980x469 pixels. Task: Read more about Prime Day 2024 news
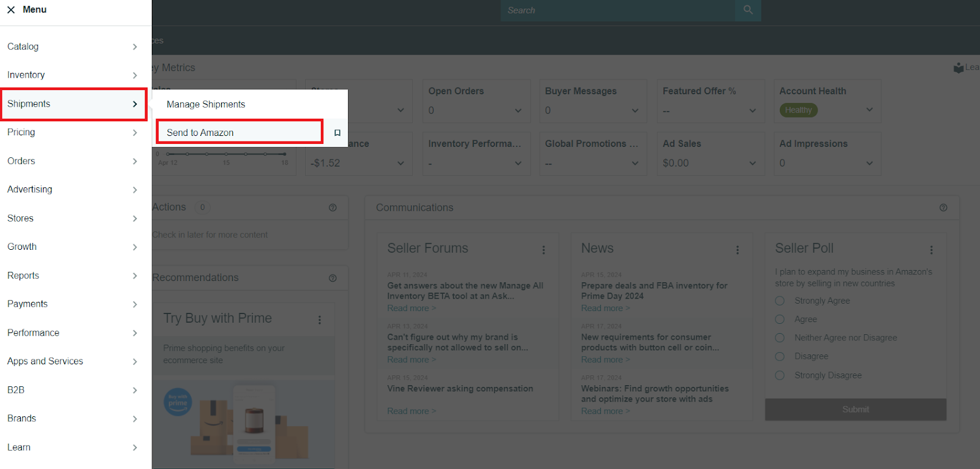(605, 309)
